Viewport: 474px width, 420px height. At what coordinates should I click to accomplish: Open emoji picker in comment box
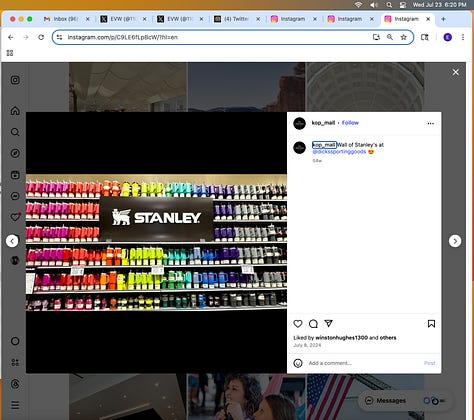(298, 363)
